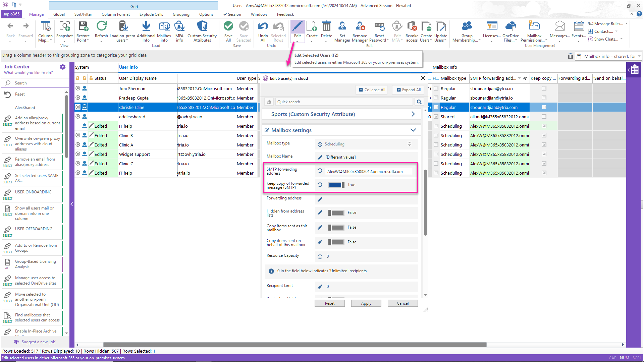Open Custom Security Attributes
This screenshot has height=362, width=644.
tap(202, 32)
